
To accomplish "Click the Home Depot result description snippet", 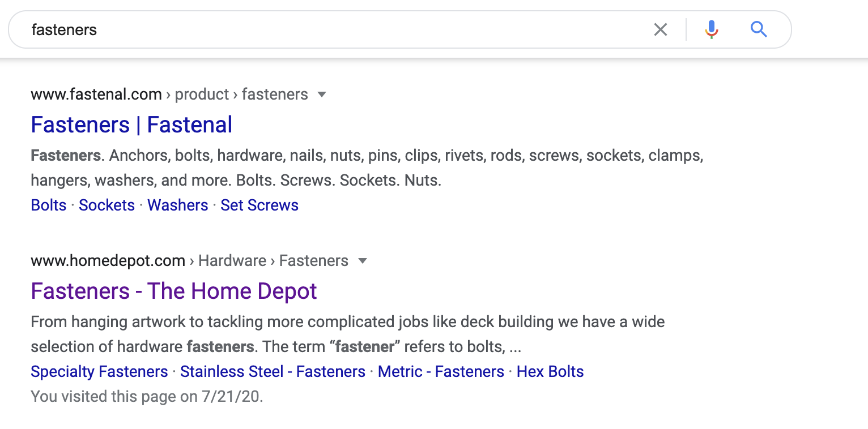I will pyautogui.click(x=347, y=334).
